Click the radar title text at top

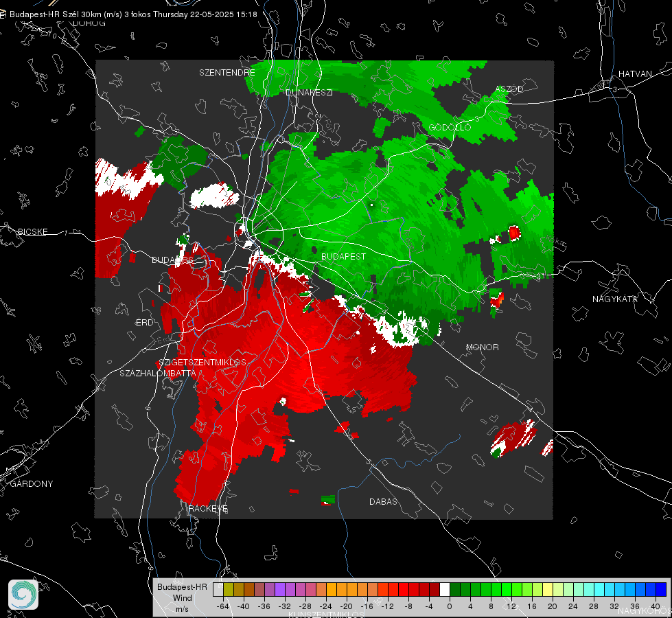133,14
